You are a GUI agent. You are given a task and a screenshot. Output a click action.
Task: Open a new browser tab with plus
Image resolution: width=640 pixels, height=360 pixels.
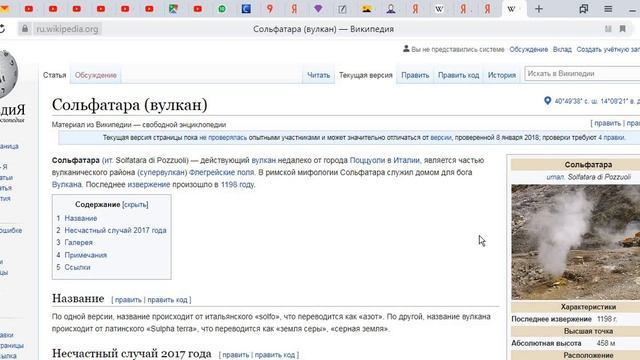click(539, 9)
